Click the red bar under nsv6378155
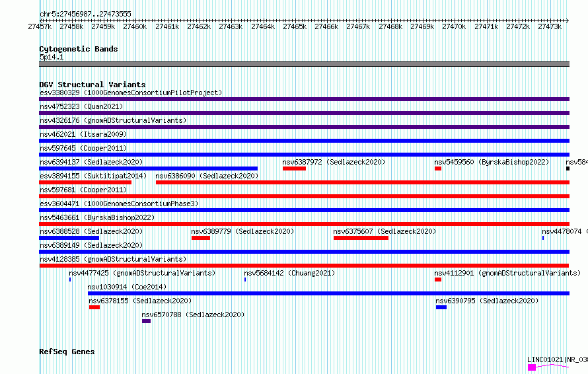Screen dimensions: 588x374 [x=94, y=307]
